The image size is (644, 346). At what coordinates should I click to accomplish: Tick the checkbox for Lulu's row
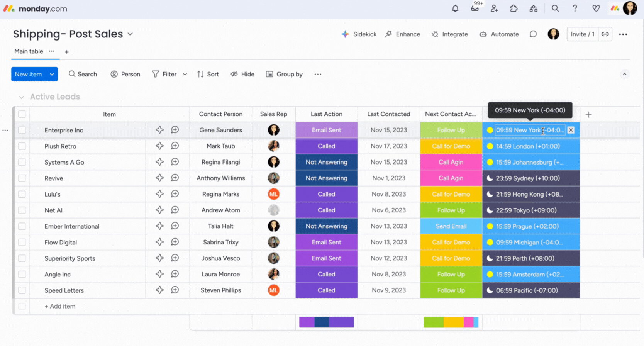point(22,194)
